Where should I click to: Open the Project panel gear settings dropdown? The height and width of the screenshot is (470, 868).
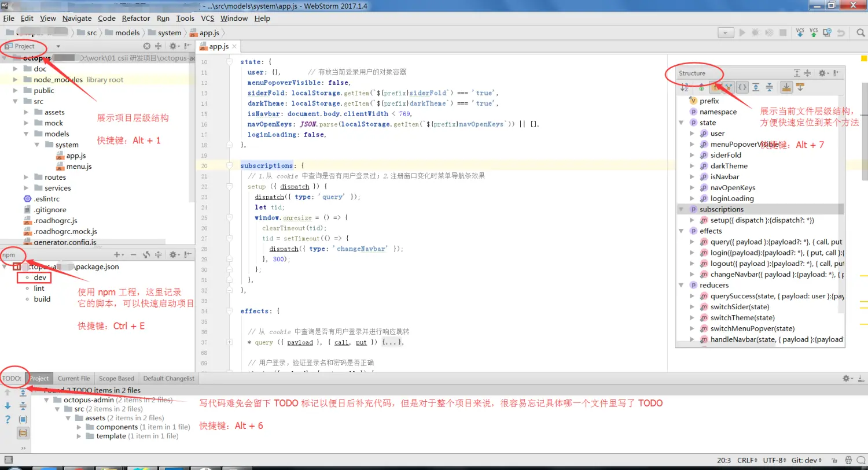pyautogui.click(x=174, y=46)
